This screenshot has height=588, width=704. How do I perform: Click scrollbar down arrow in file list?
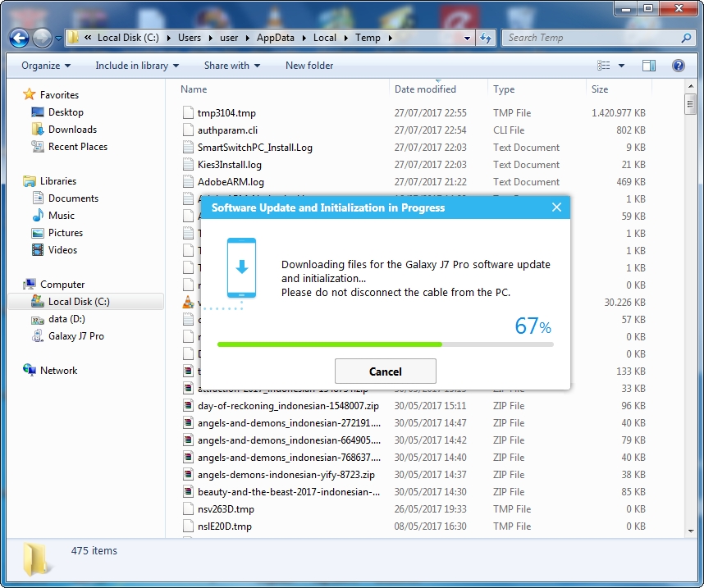[x=690, y=531]
